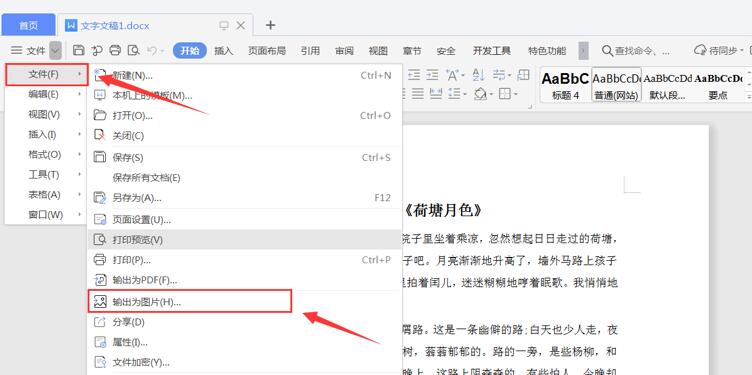Switch to the 插入 ribbon tab
Image resolution: width=752 pixels, height=375 pixels.
223,51
